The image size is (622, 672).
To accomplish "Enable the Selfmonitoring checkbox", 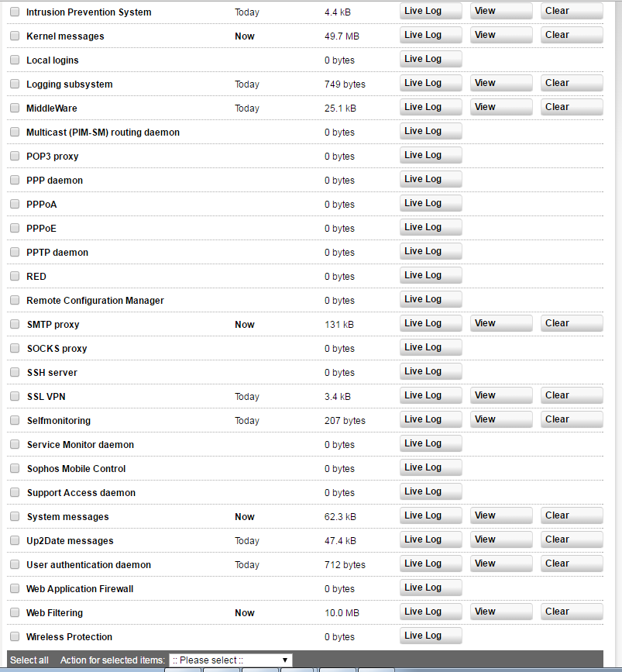I will coord(15,421).
